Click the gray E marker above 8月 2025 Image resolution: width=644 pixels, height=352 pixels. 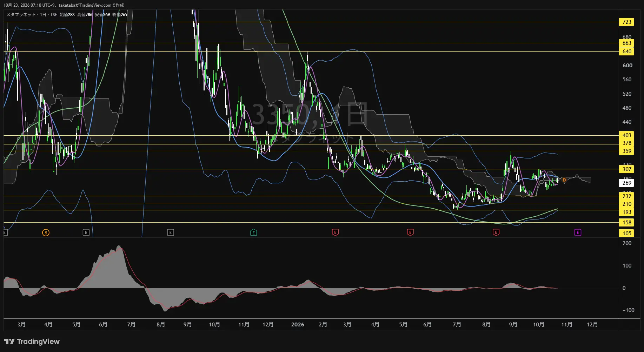click(170, 232)
